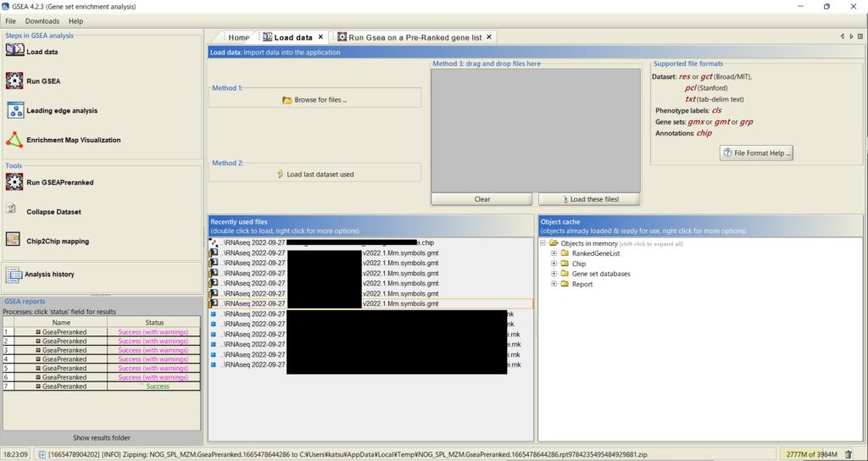This screenshot has height=461, width=868.
Task: Click the Clear button
Action: pyautogui.click(x=482, y=199)
